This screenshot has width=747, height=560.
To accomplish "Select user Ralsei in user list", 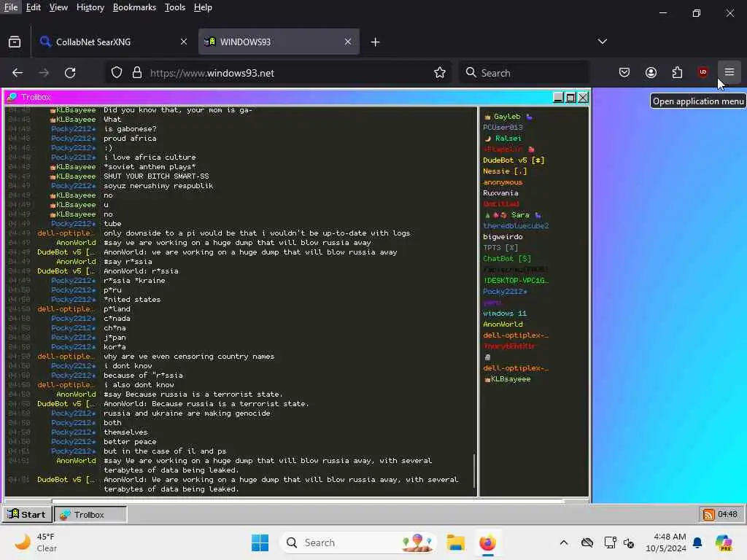I will 503,138.
